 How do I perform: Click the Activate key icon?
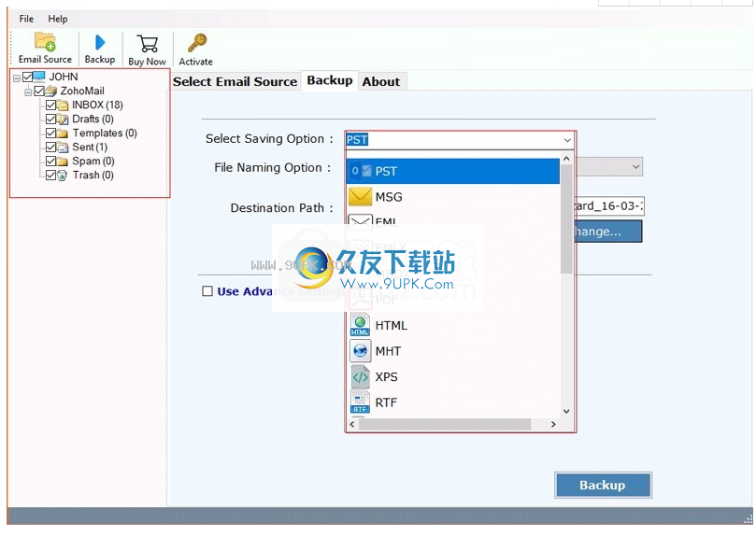coord(197,43)
